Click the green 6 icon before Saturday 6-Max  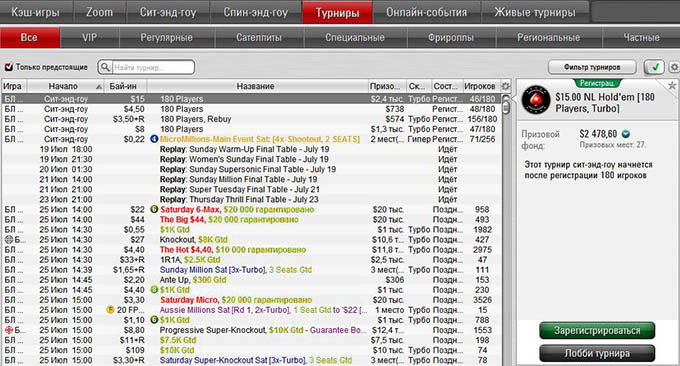pyautogui.click(x=154, y=209)
